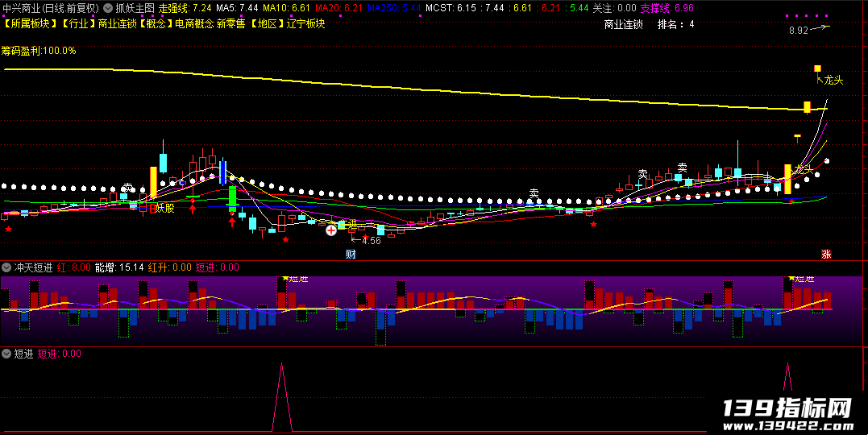Viewport: 868px width, 435px height.
Task: Click the red B 妖股 signal icon
Action: pyautogui.click(x=162, y=208)
